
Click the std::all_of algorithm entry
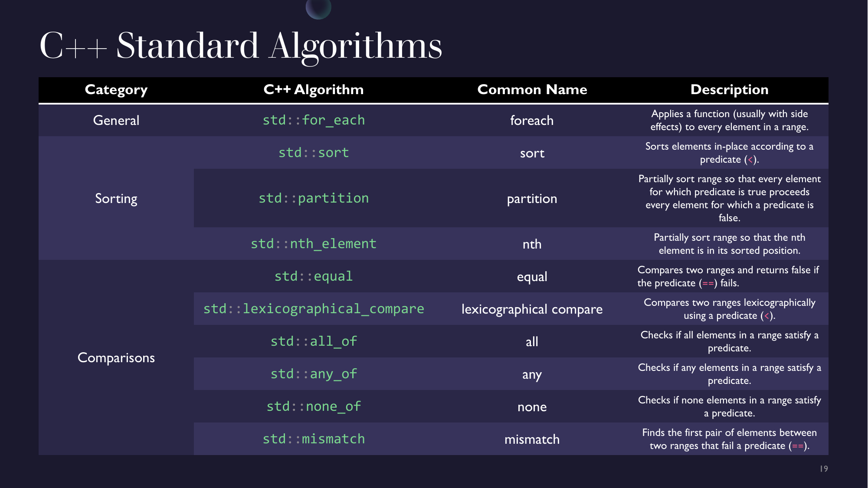pyautogui.click(x=313, y=341)
